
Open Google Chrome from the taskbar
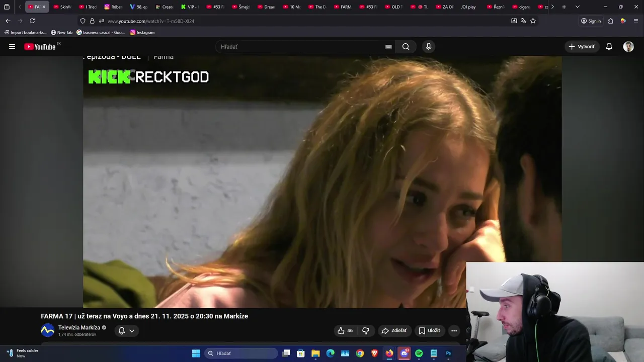tap(360, 353)
